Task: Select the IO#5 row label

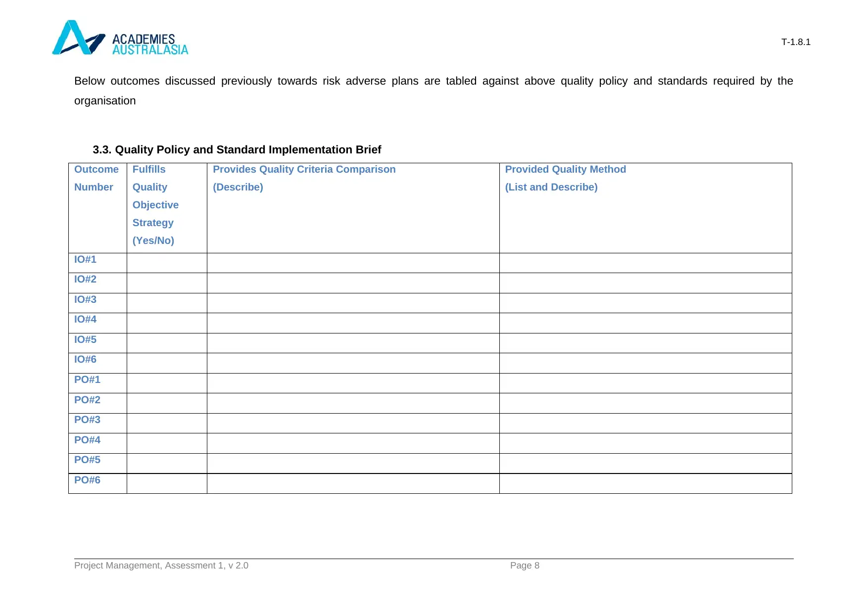Action: point(85,339)
